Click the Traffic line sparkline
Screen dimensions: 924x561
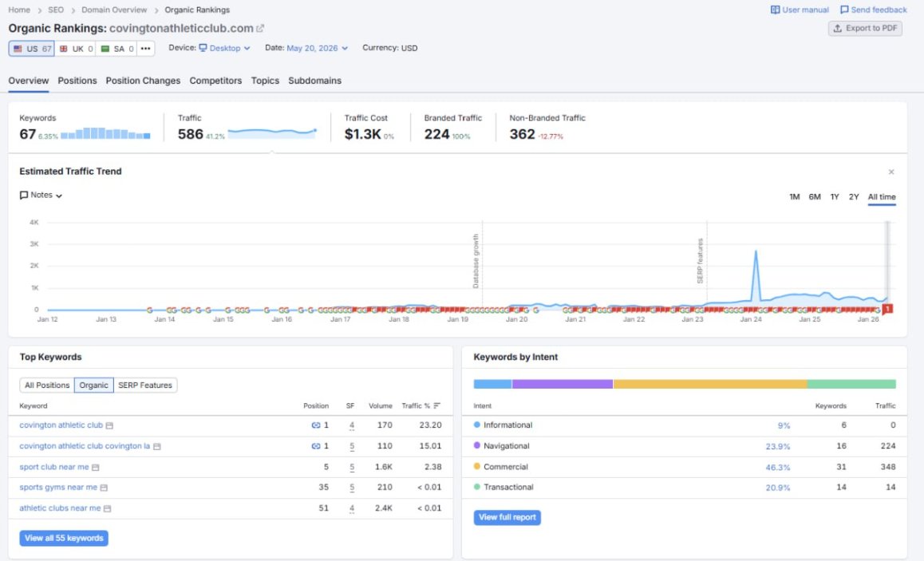click(x=272, y=133)
